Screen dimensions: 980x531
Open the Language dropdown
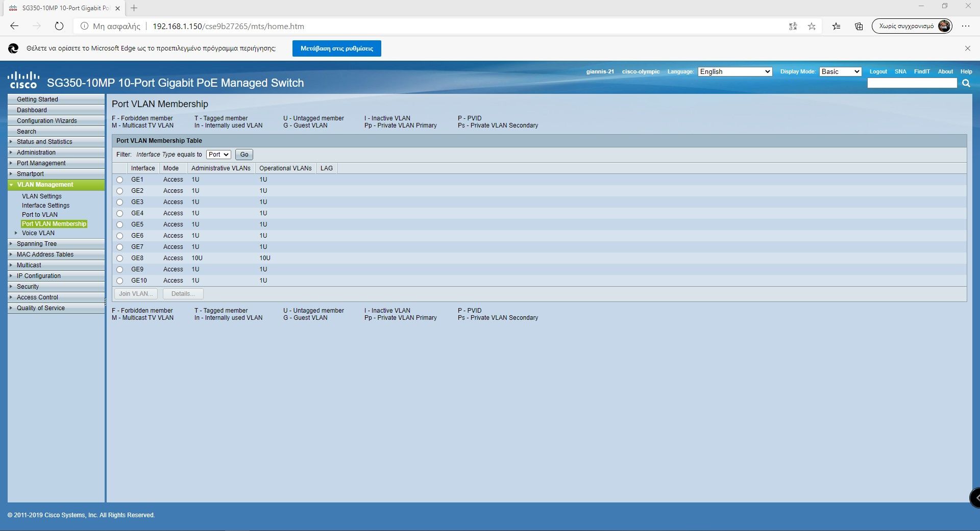[x=735, y=71]
